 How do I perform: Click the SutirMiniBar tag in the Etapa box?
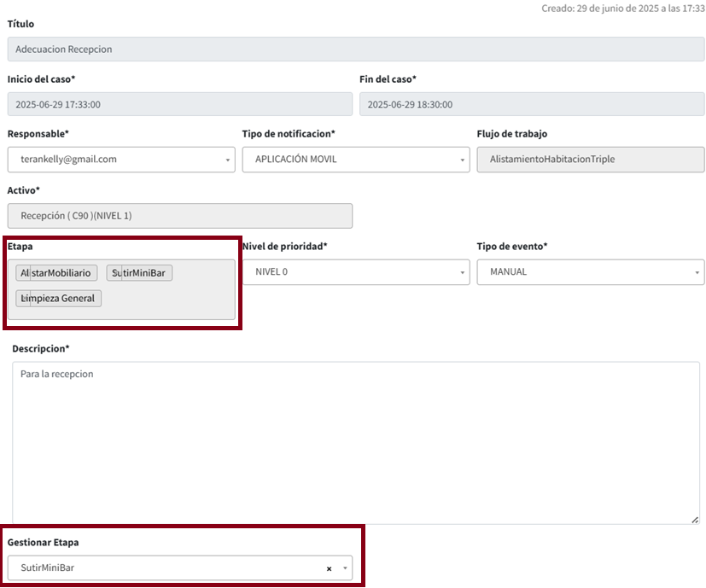coord(139,273)
